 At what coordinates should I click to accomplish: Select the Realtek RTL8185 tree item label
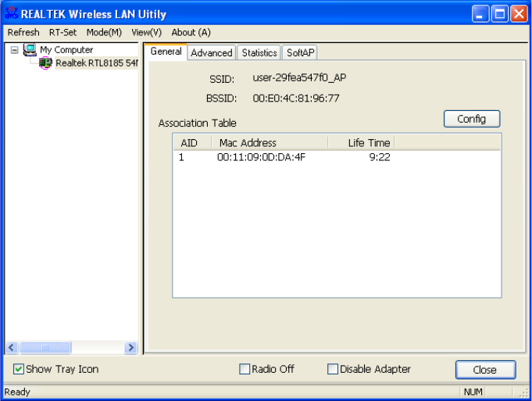(x=97, y=63)
